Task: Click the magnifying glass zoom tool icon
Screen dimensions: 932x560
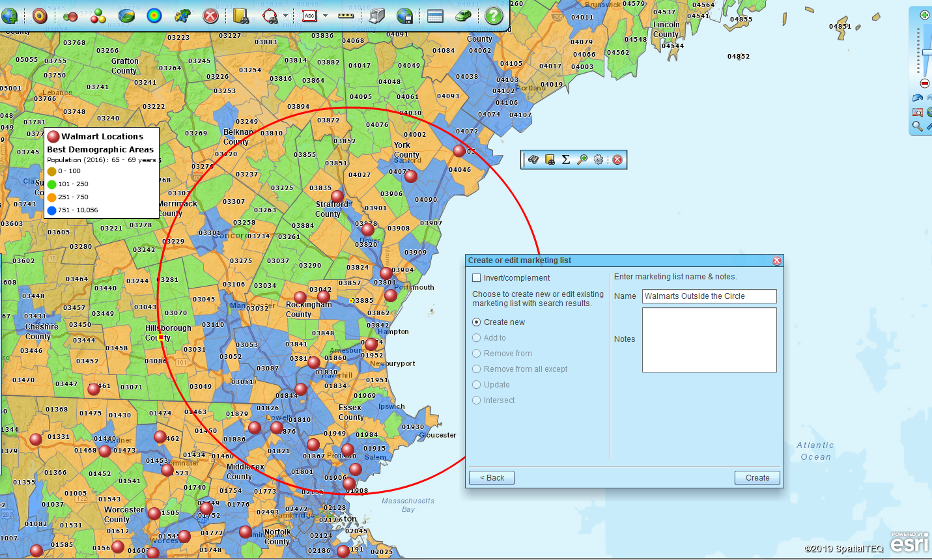Action: click(x=918, y=126)
